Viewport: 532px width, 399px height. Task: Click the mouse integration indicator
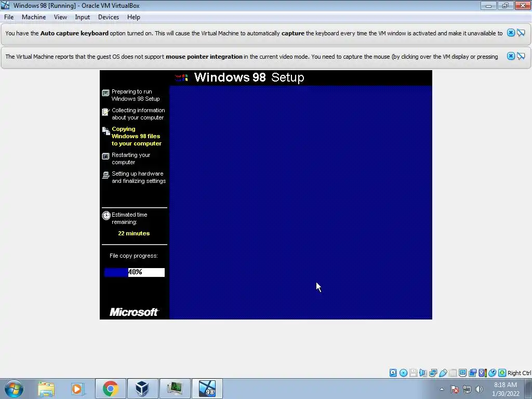[493, 373]
